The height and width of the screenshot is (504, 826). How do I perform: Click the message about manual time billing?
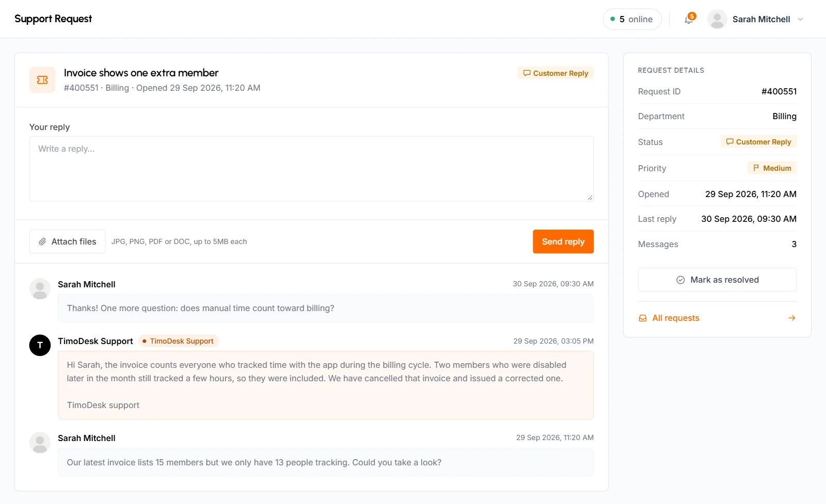(x=326, y=308)
